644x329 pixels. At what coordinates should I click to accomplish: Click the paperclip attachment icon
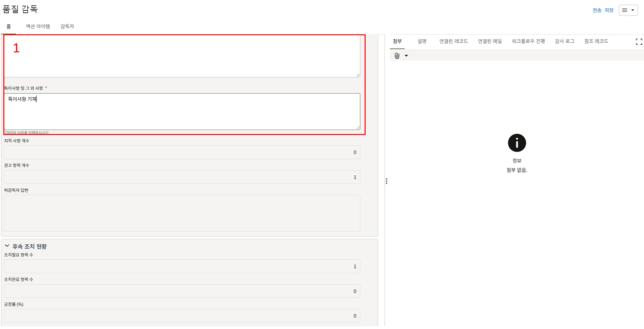[x=397, y=56]
